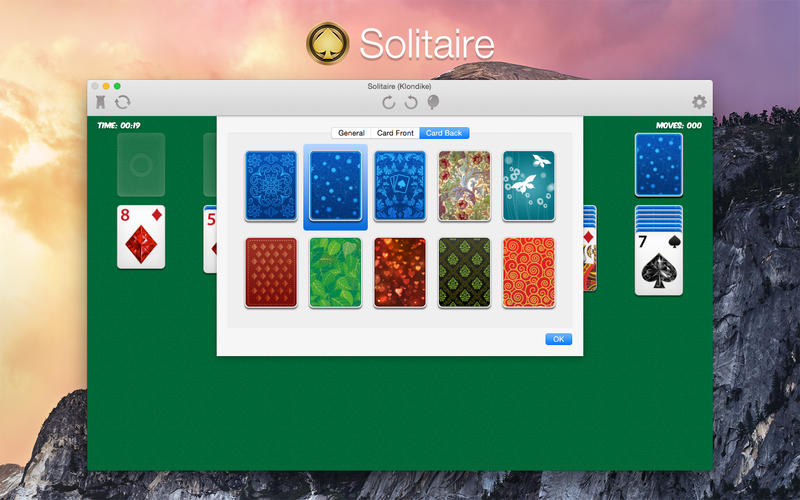Image resolution: width=800 pixels, height=500 pixels.
Task: Restart the game with the circular-arrows icon
Action: (122, 103)
